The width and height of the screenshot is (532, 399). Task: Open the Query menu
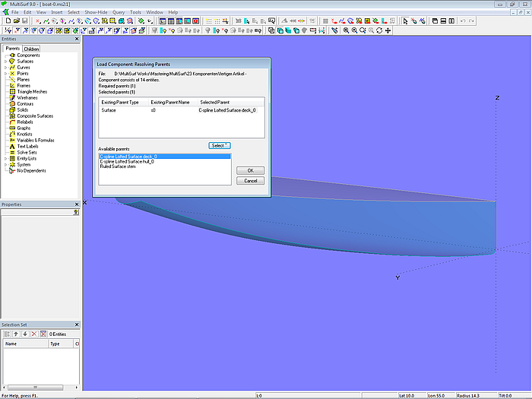(x=118, y=12)
